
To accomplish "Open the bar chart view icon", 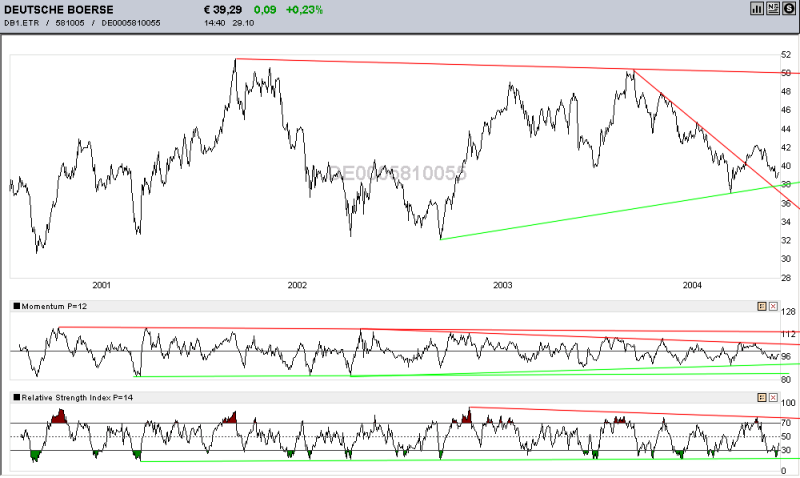I will pos(757,8).
